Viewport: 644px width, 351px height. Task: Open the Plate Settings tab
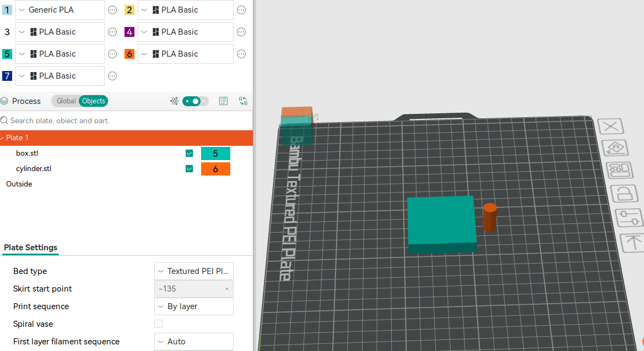(x=30, y=248)
